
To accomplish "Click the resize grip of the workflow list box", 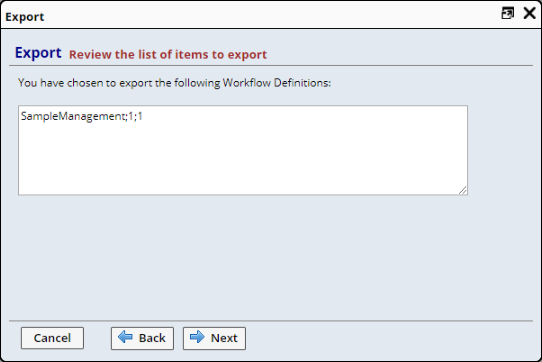I will [x=463, y=190].
